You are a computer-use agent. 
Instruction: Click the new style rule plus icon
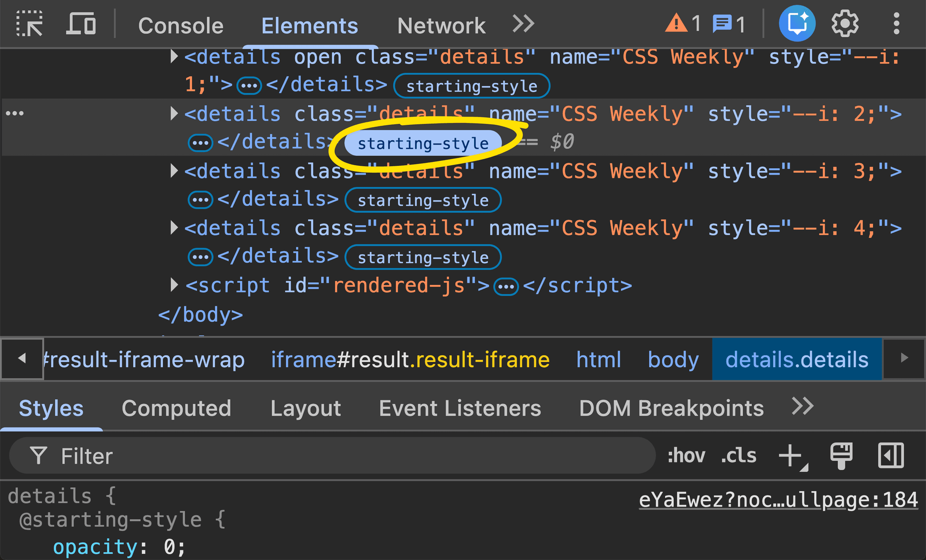coord(790,455)
